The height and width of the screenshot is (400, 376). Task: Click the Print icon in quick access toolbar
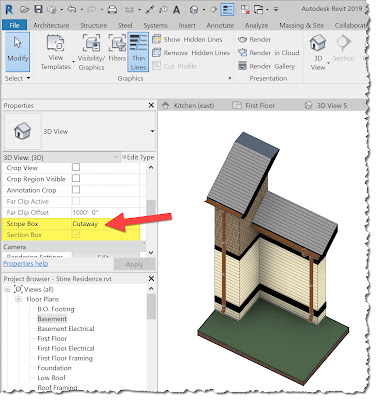pyautogui.click(x=113, y=10)
